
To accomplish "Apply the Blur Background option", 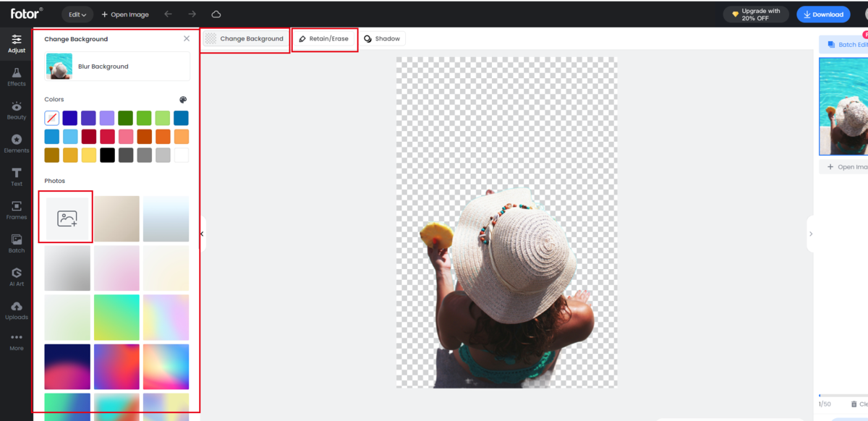I will 116,66.
